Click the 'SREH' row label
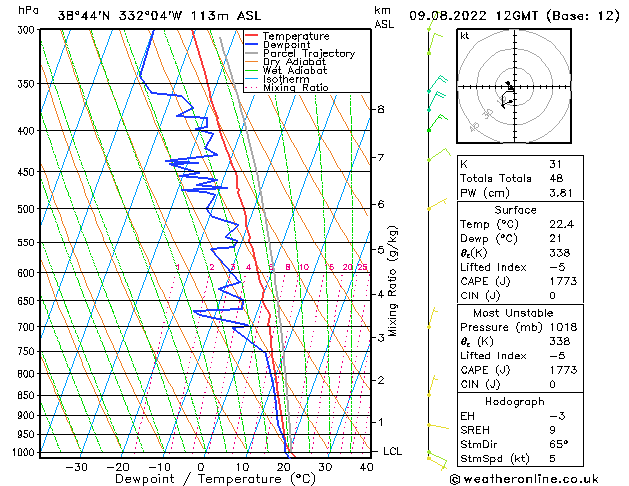The image size is (629, 486). tap(475, 430)
